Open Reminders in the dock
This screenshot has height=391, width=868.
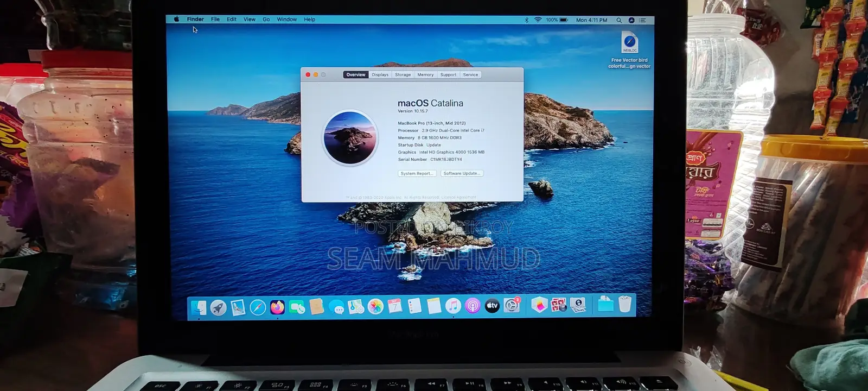pyautogui.click(x=414, y=306)
